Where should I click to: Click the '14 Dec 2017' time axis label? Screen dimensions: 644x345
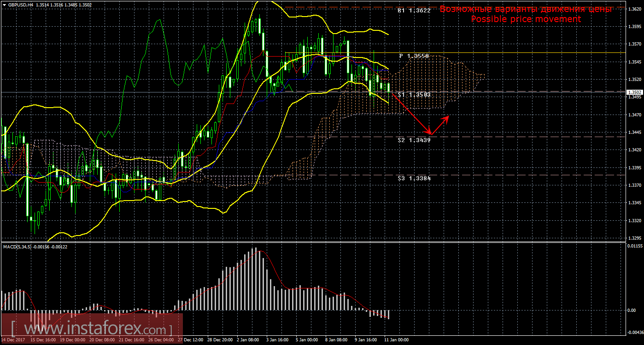(14, 340)
